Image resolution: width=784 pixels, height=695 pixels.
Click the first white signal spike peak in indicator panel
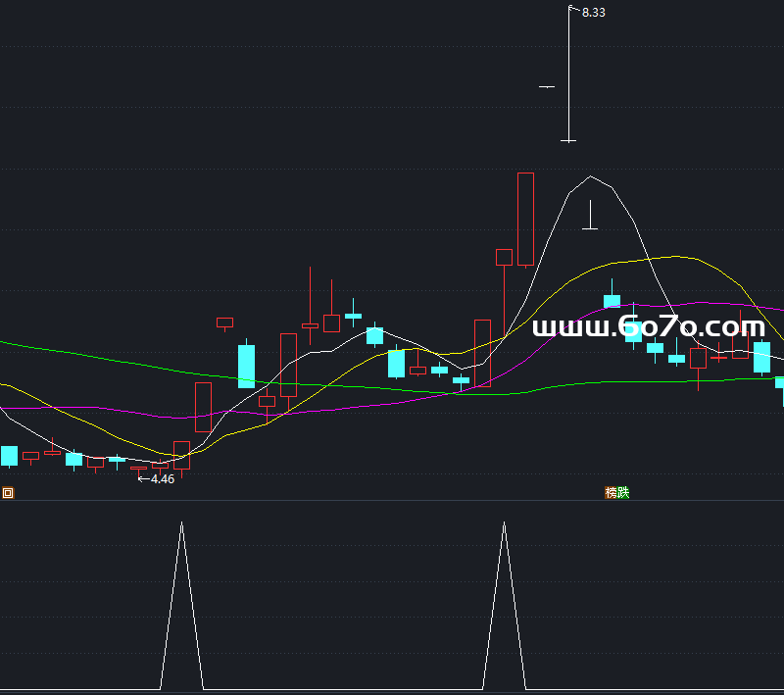pyautogui.click(x=181, y=524)
